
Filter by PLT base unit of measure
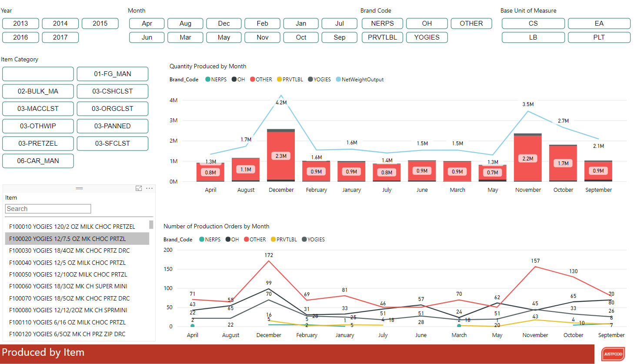click(599, 37)
